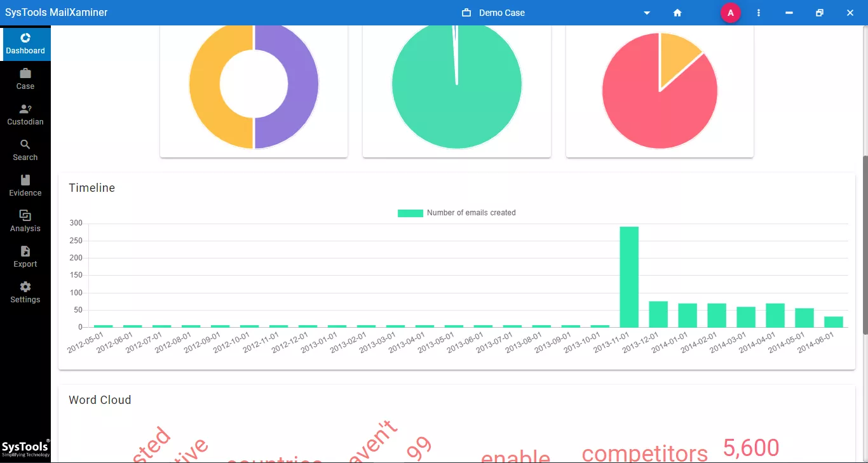
Task: Click the '300' y-axis value
Action: [x=76, y=223]
